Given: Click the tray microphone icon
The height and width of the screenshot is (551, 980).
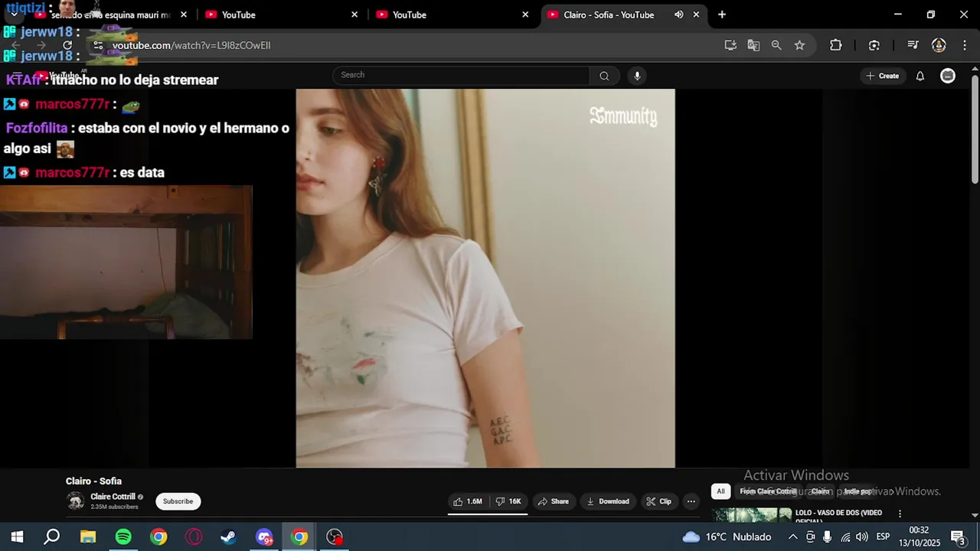Looking at the screenshot, I should (828, 536).
